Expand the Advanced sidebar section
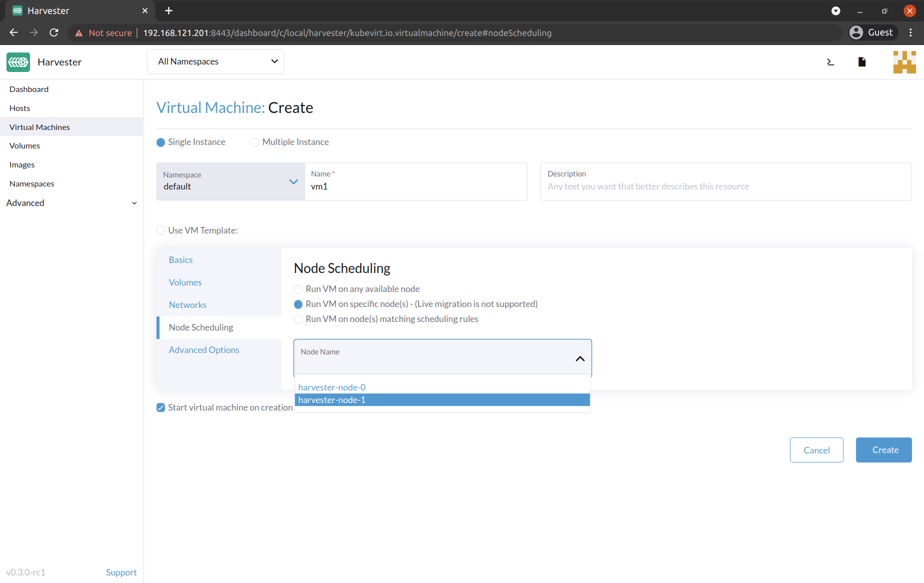The image size is (924, 583). pyautogui.click(x=71, y=203)
